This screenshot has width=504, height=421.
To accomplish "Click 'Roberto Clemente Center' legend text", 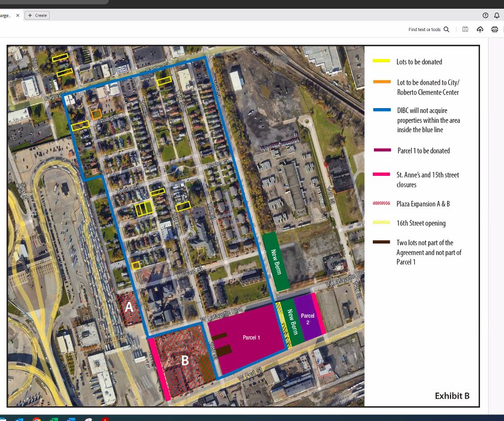I will [x=428, y=92].
